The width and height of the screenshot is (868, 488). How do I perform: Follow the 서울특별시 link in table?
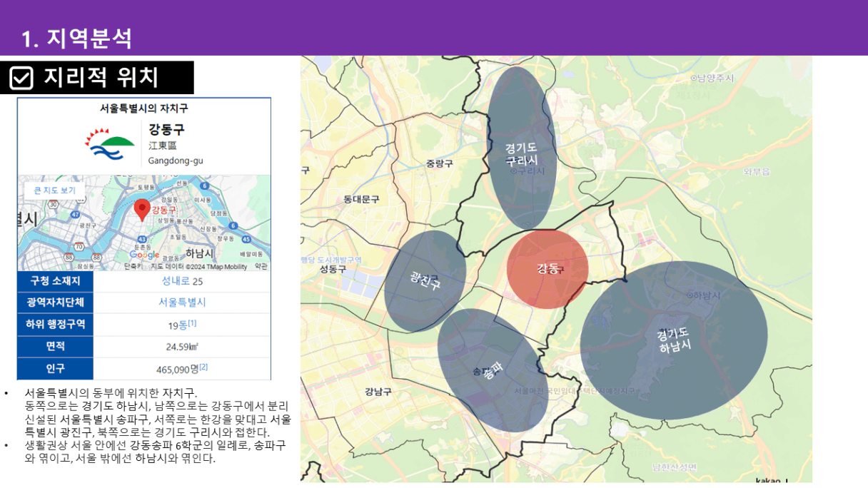182,303
